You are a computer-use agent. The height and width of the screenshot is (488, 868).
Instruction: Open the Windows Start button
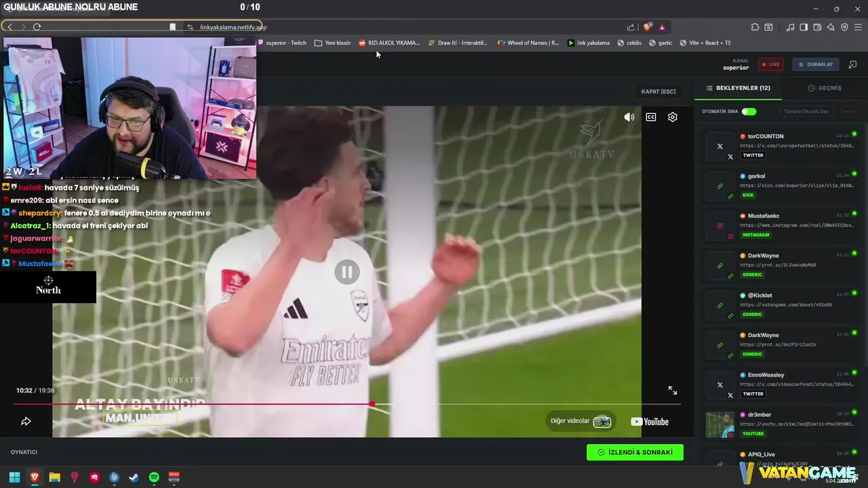pyautogui.click(x=14, y=477)
